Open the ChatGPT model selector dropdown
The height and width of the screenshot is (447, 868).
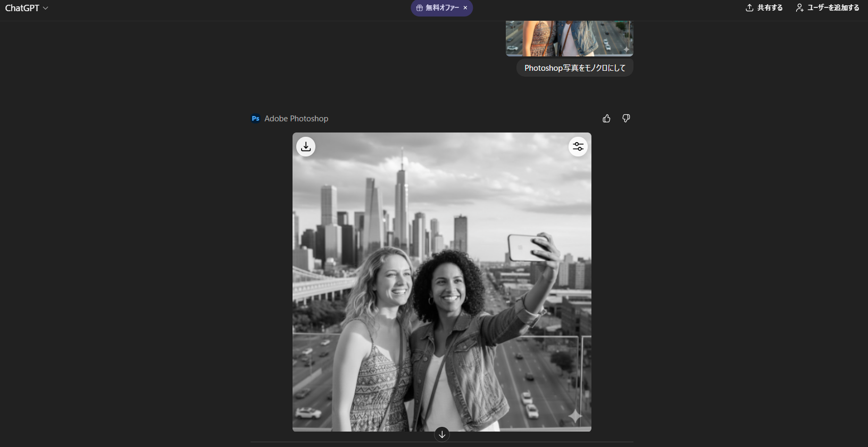[x=26, y=8]
